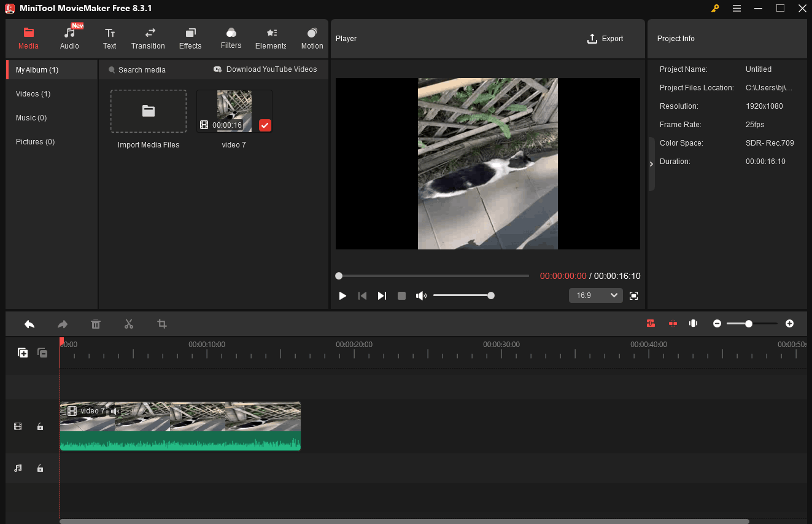Delete clip using trash icon
Viewport: 812px width, 524px height.
coord(96,324)
